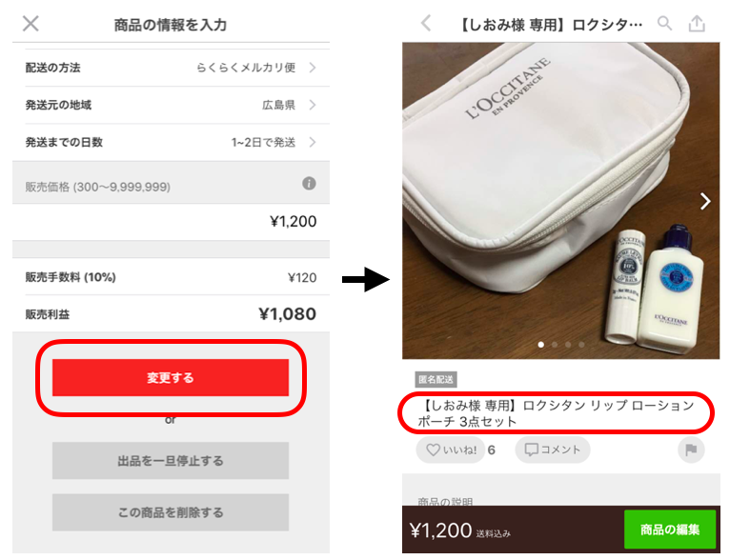The height and width of the screenshot is (560, 730).
Task: Open the コメント speech bubble button
Action: tap(552, 450)
